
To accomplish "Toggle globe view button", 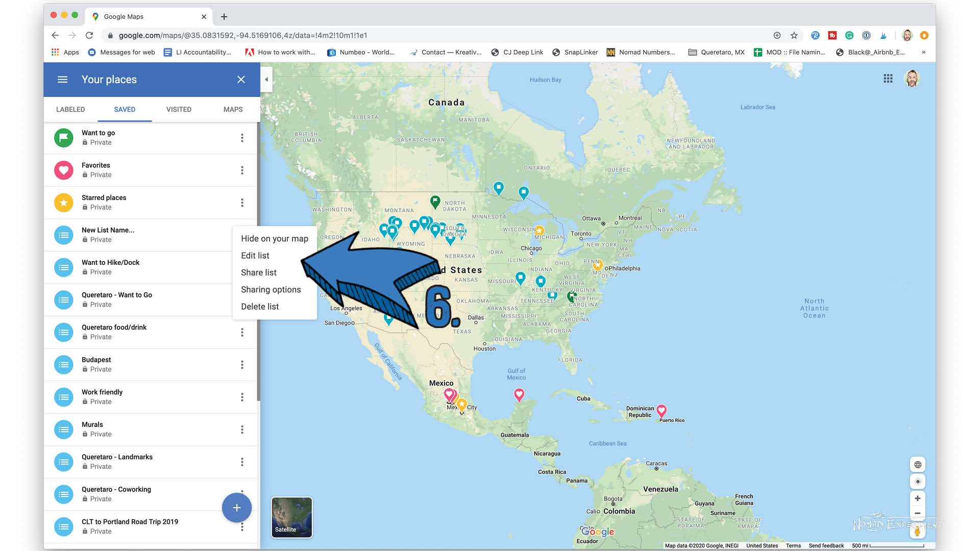I will coord(918,465).
